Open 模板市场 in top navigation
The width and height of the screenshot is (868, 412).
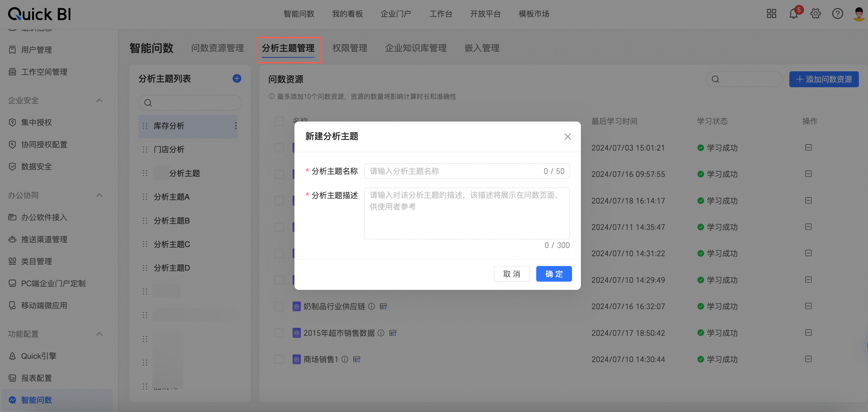coord(534,14)
